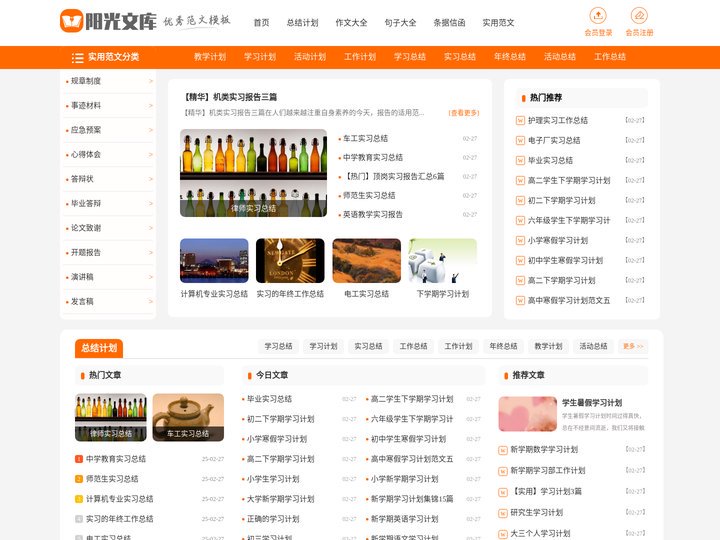Click the document icon next to 初中学生寒假学习计划 in 热门推荐
This screenshot has width=720, height=540.
tap(520, 261)
